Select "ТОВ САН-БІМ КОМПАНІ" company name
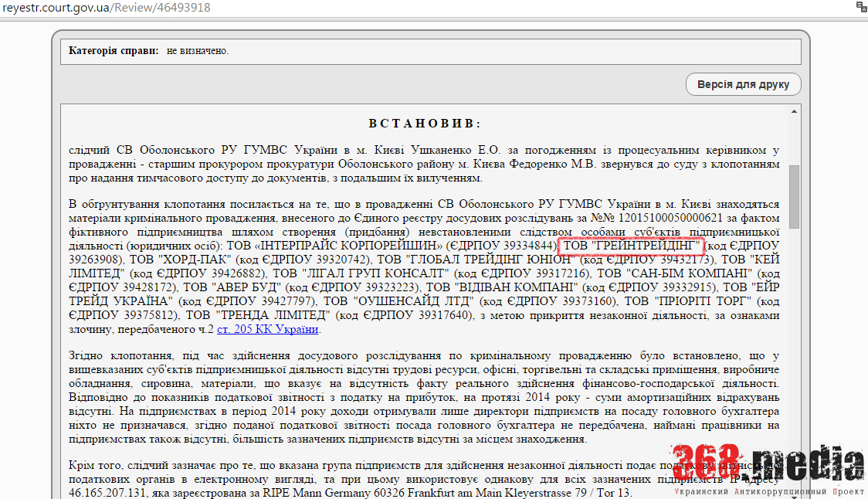Image resolution: width=868 pixels, height=499 pixels. (673, 273)
